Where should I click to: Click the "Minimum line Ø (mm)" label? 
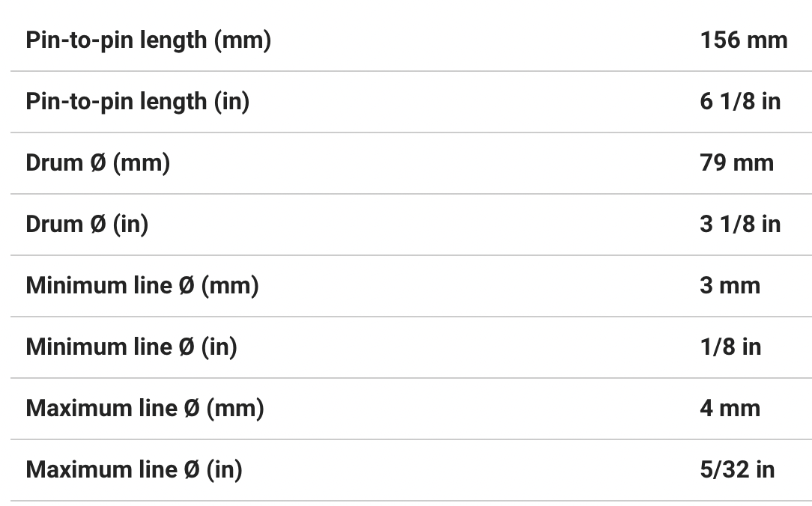[142, 286]
